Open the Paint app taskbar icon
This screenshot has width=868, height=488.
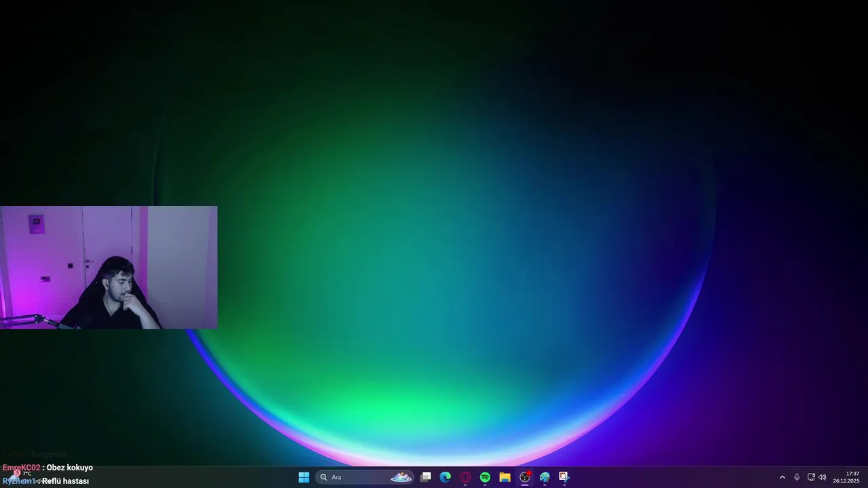(x=545, y=477)
